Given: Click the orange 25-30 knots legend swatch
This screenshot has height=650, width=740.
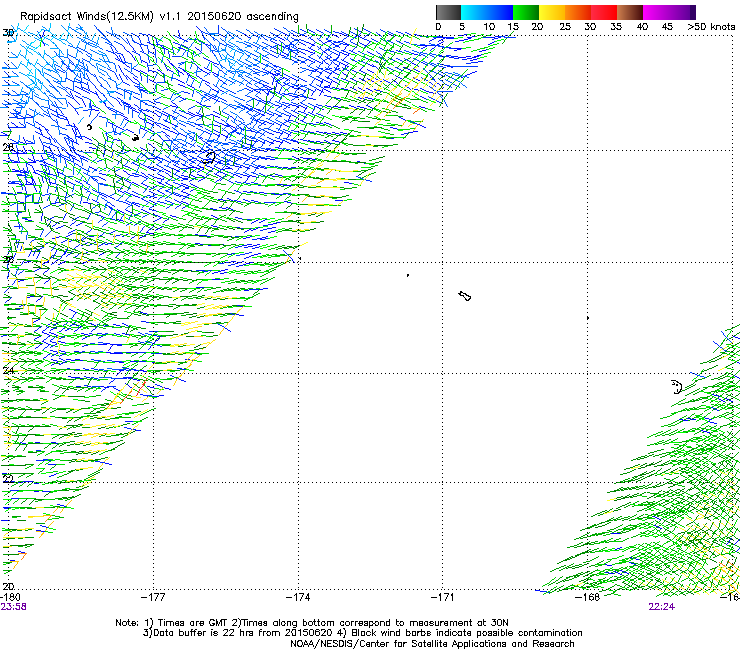Looking at the screenshot, I should 578,12.
